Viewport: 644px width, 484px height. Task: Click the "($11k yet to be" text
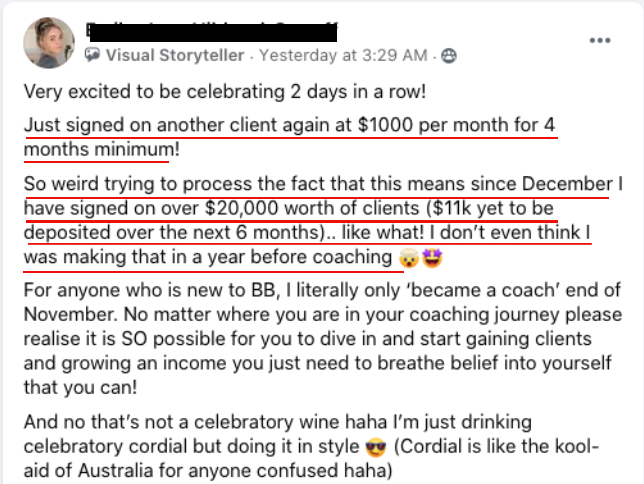coord(490,208)
